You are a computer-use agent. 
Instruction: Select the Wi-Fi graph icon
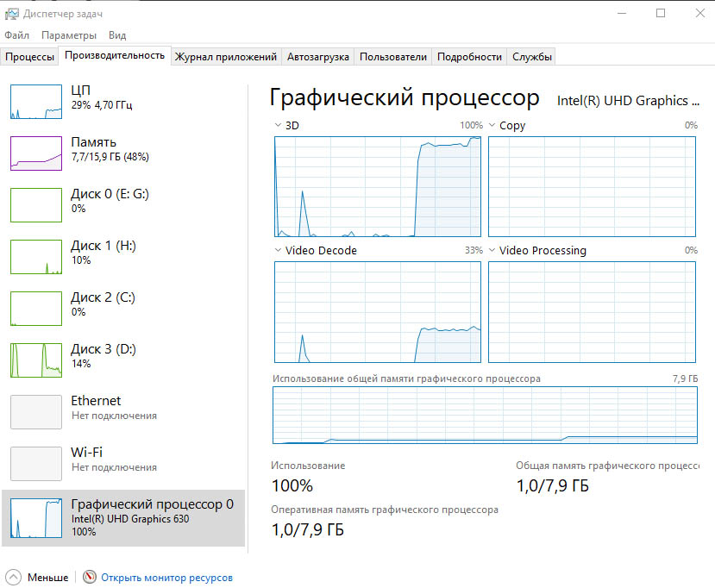click(x=35, y=464)
